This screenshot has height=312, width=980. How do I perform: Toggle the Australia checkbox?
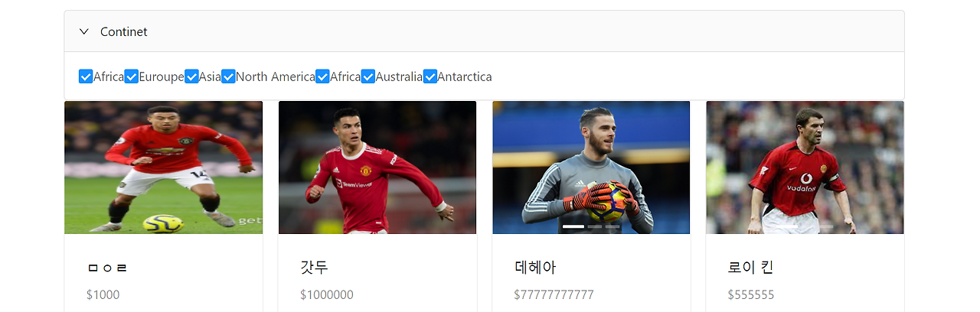[367, 76]
